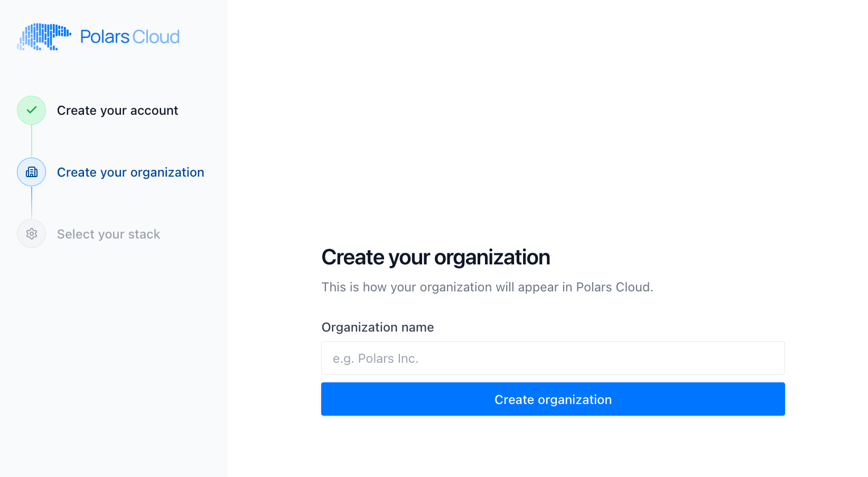Click the subtitle about Polars Cloud appearance
Screen dimensions: 868x477
(x=488, y=287)
